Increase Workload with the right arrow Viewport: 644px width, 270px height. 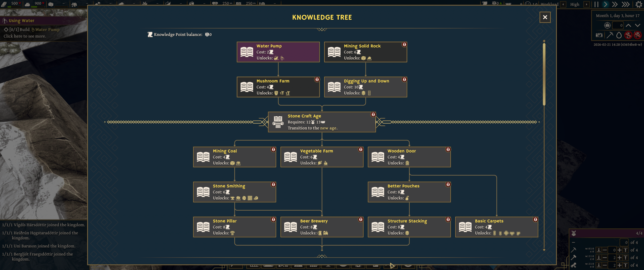click(x=586, y=4)
